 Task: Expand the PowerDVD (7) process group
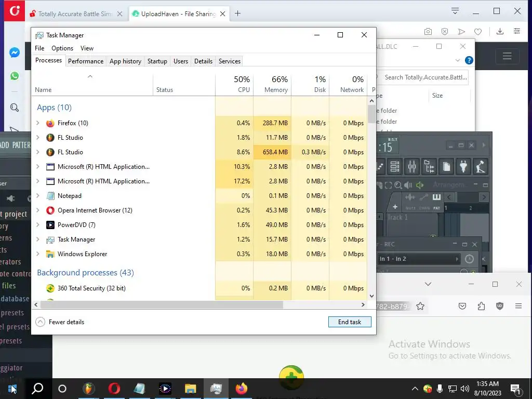tap(38, 225)
